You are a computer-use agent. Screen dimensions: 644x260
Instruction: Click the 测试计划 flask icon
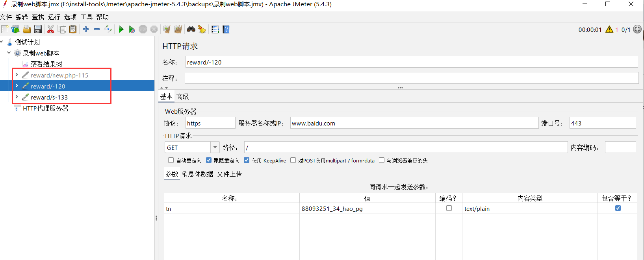coord(10,42)
